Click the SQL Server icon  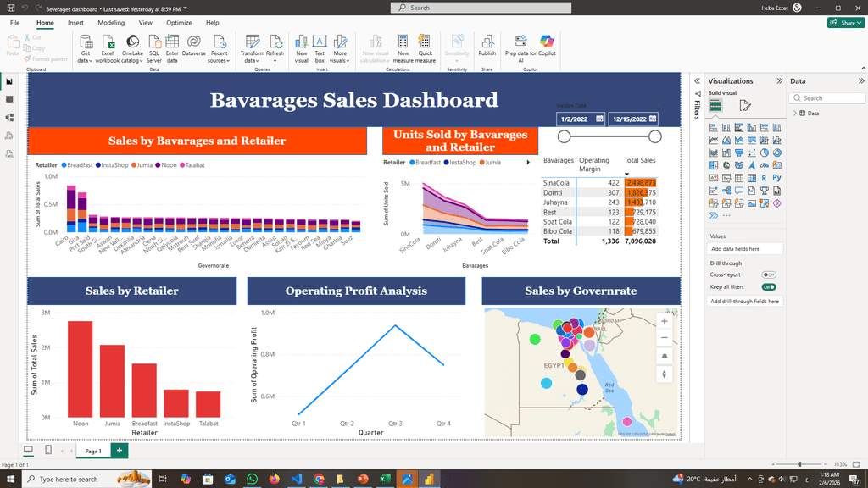click(154, 48)
